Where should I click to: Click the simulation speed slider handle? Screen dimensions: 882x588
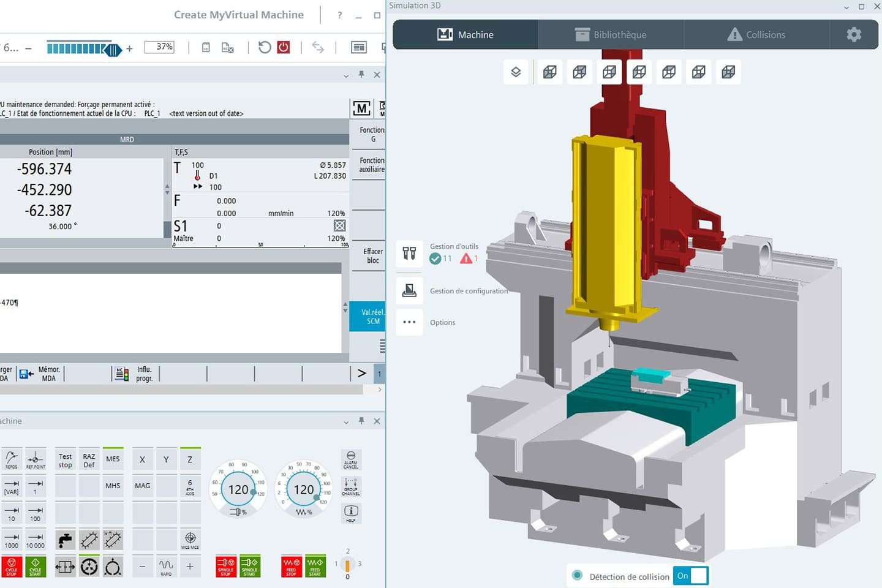[113, 49]
